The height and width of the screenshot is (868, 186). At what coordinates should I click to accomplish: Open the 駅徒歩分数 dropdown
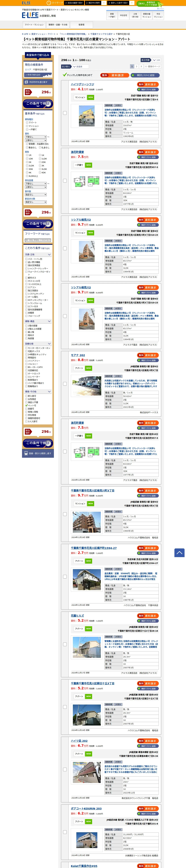pos(35,202)
